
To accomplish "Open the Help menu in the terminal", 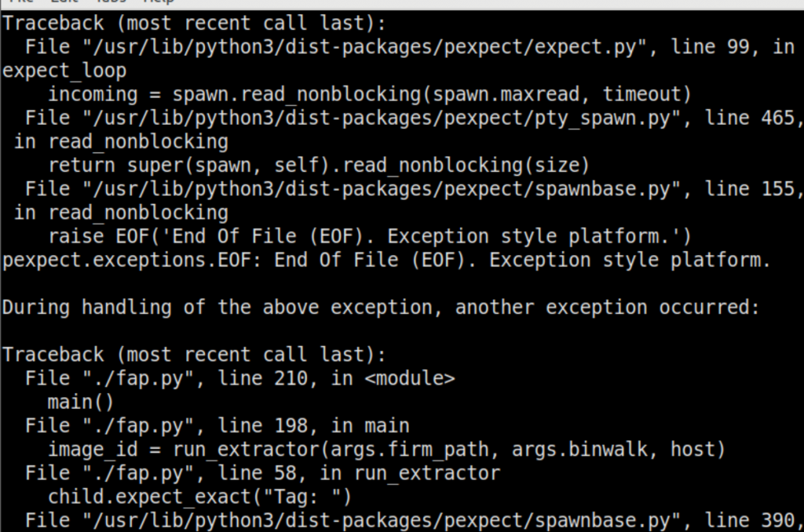I will [x=158, y=2].
